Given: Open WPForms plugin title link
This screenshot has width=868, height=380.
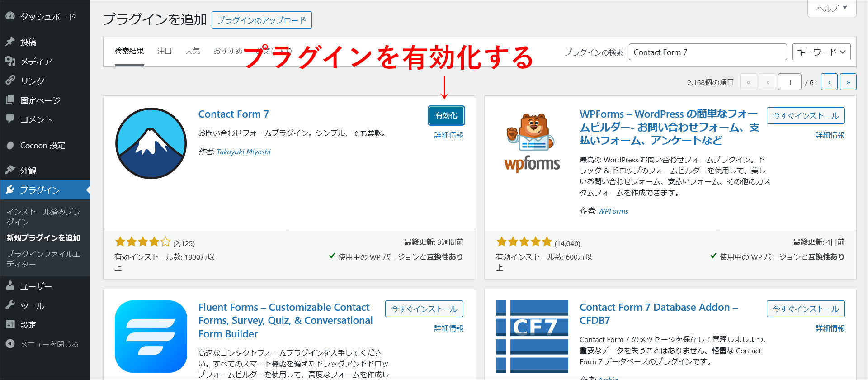Looking at the screenshot, I should click(x=670, y=127).
